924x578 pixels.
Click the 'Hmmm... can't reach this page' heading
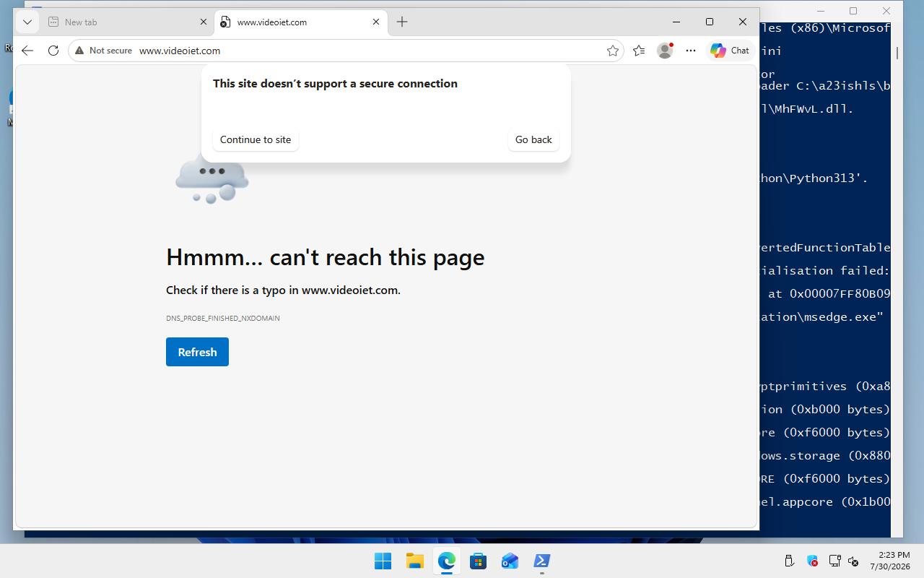[x=325, y=257]
